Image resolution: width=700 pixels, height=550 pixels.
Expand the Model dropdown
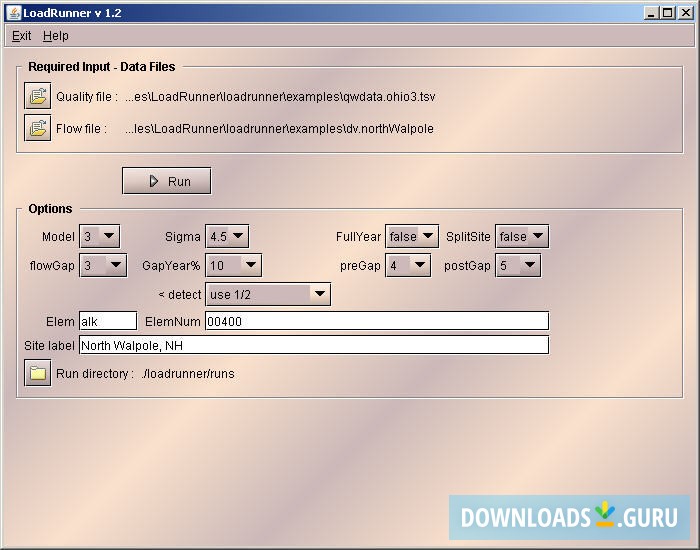pyautogui.click(x=100, y=236)
